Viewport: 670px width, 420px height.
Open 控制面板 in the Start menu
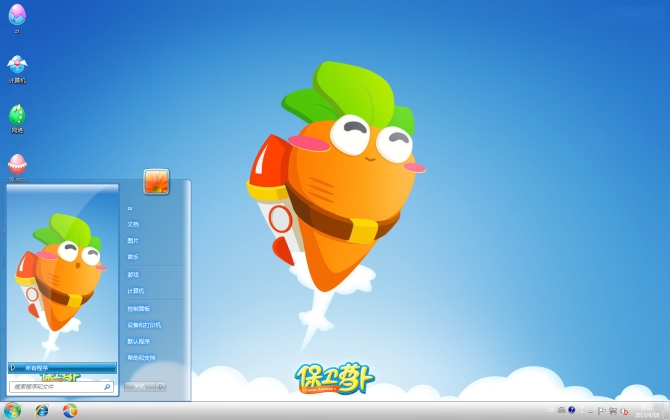click(138, 308)
